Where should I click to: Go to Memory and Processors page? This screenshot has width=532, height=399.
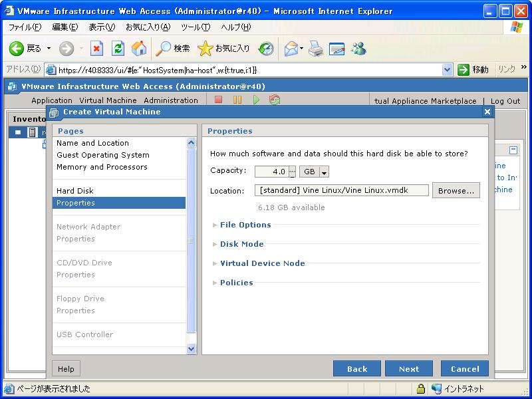[x=102, y=167]
